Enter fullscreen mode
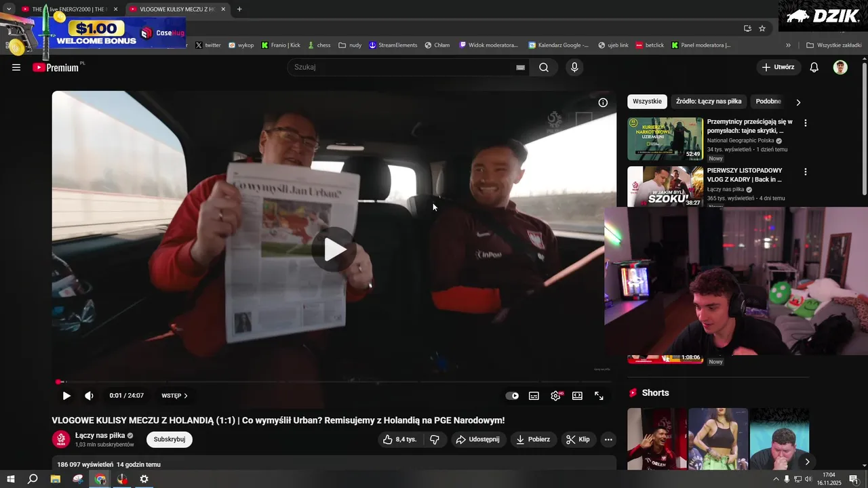 click(x=599, y=396)
